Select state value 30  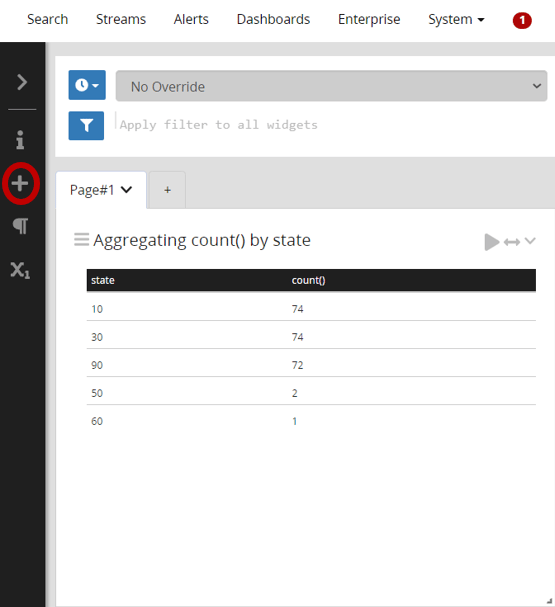[97, 337]
